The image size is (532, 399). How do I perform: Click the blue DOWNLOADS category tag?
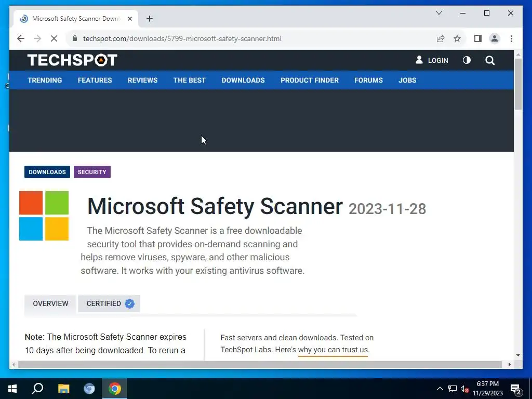47,172
